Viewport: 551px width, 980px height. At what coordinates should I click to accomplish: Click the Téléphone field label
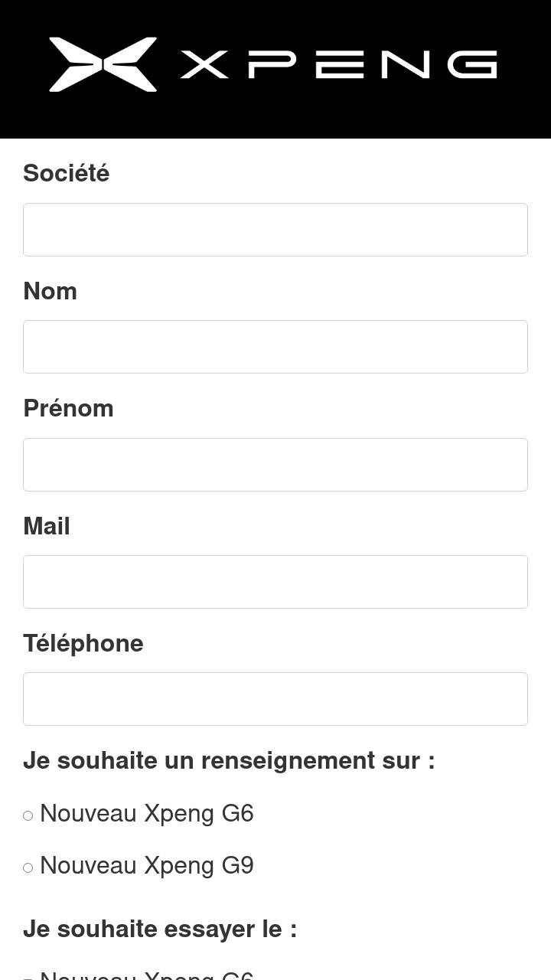click(x=83, y=643)
